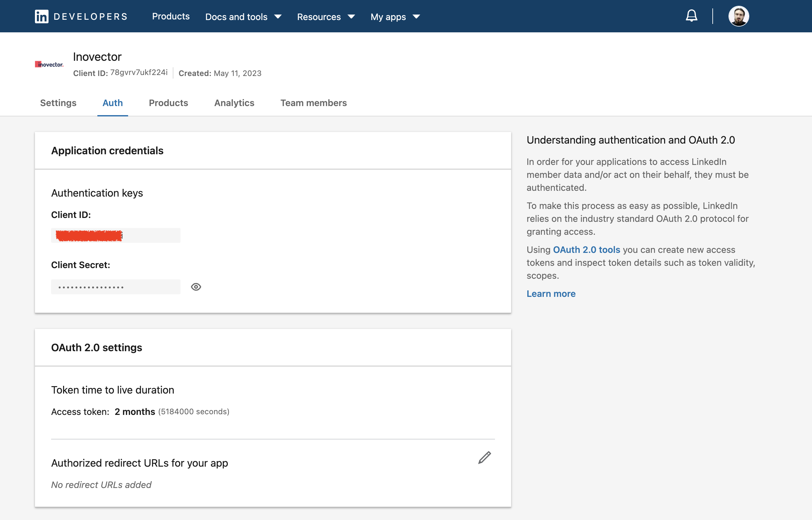
Task: Click the Inovector app title
Action: point(97,57)
